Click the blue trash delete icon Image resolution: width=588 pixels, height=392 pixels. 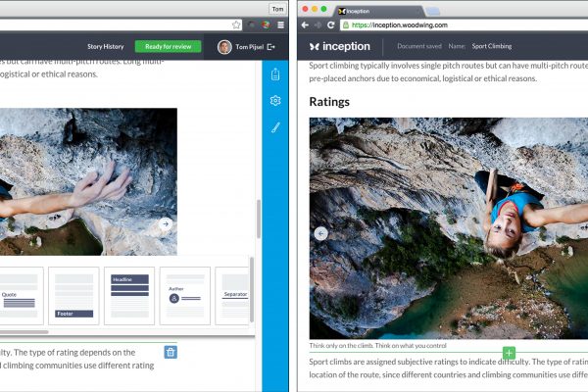click(171, 352)
